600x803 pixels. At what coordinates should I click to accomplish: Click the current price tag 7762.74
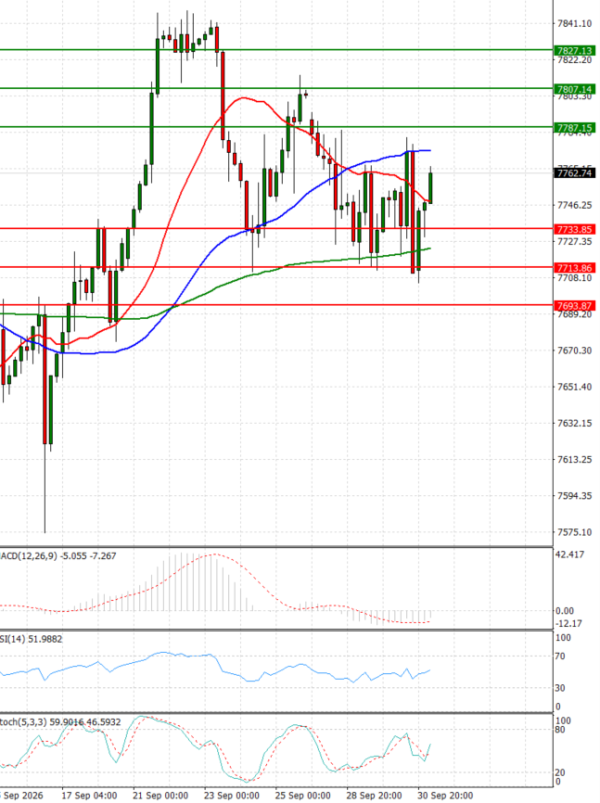coord(574,173)
